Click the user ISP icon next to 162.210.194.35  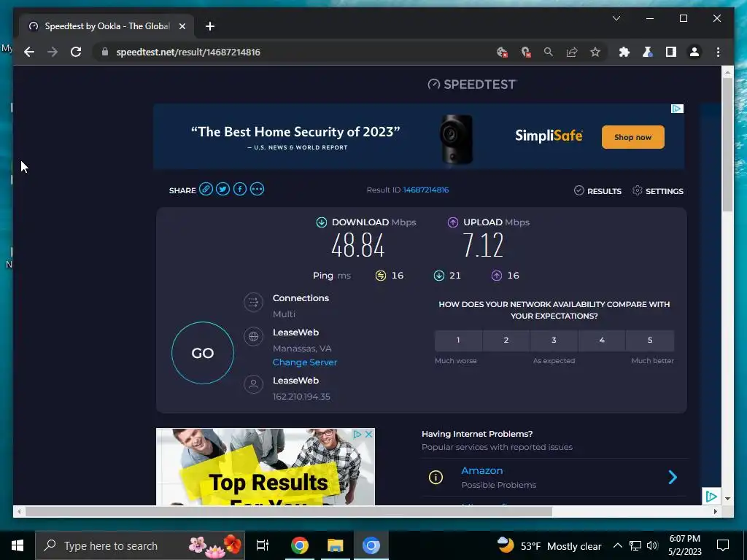(253, 384)
